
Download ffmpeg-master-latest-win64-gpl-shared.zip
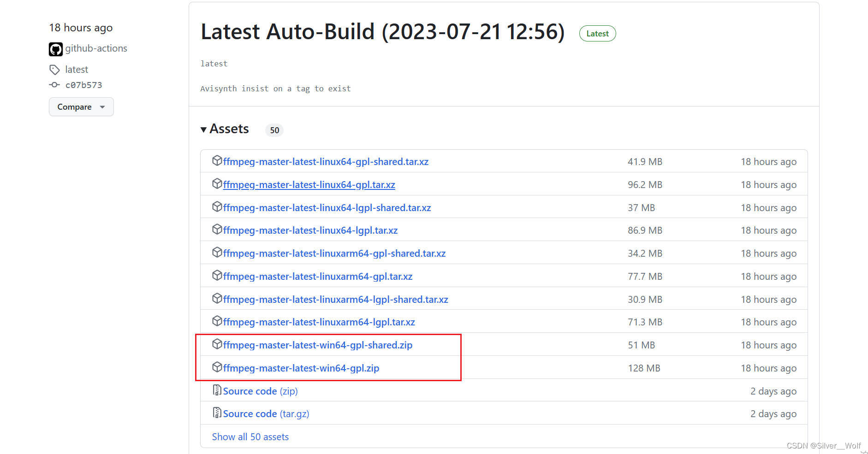(x=318, y=345)
